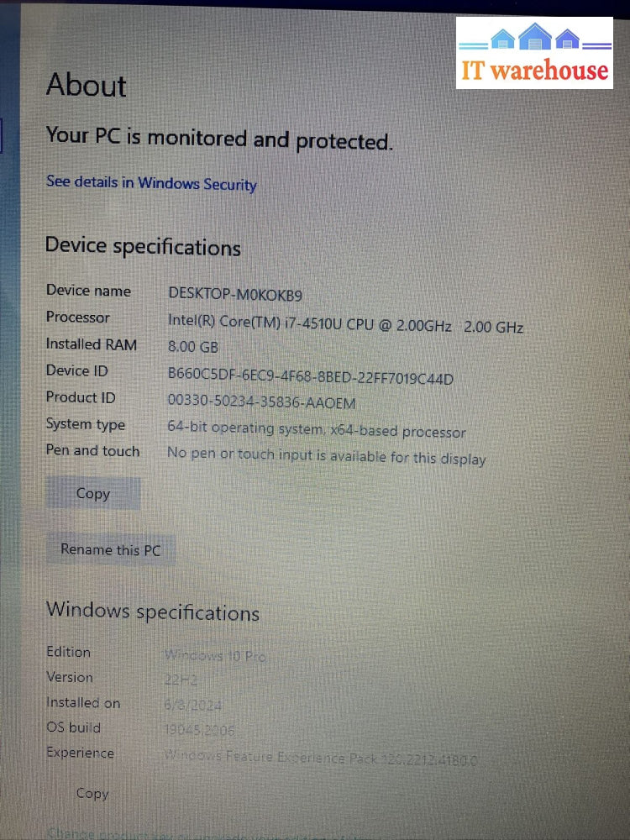Click the Windows specifications heading
630x840 pixels.
(x=153, y=612)
